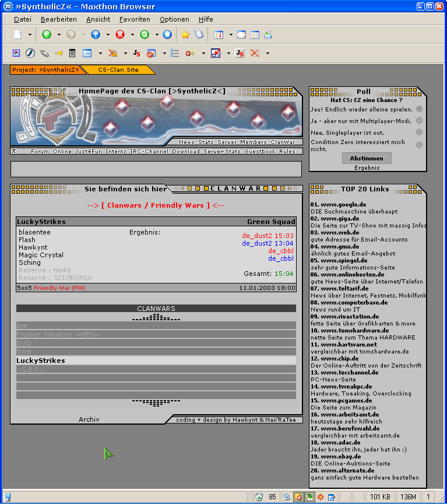Toggle the status bar popup-block icon

(x=298, y=497)
